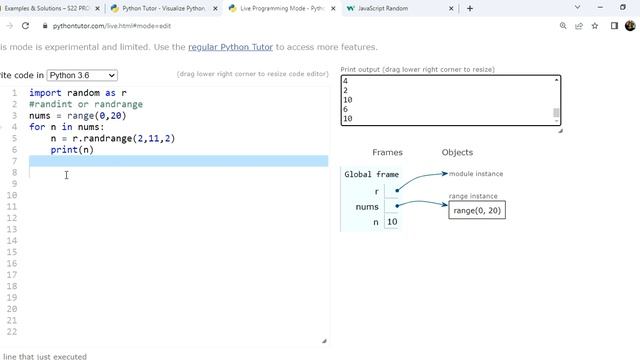Click the 'module instance' label
This screenshot has width=640, height=360.
point(476,173)
